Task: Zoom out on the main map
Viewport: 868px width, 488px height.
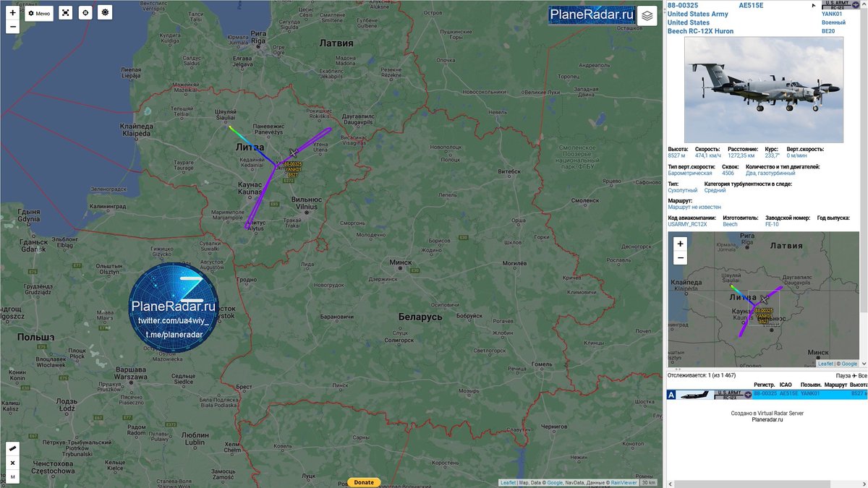Action: 12,27
